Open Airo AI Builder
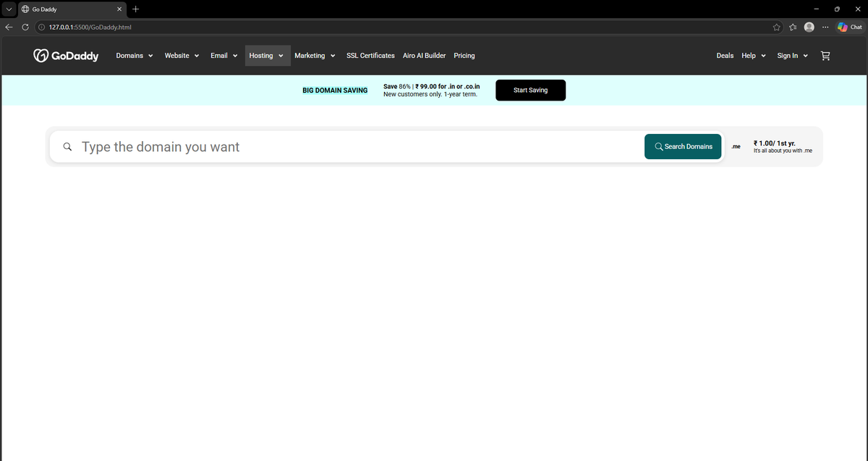868x461 pixels. [424, 56]
